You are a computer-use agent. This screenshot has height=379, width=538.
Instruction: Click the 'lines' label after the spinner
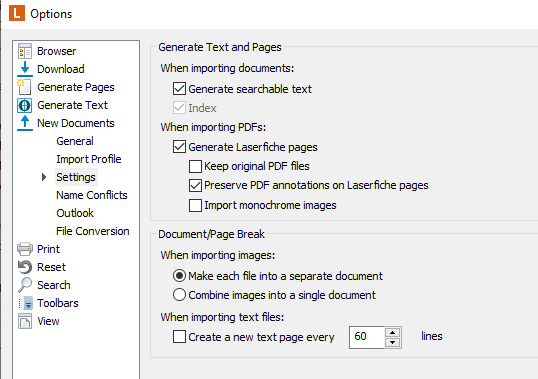pos(432,336)
